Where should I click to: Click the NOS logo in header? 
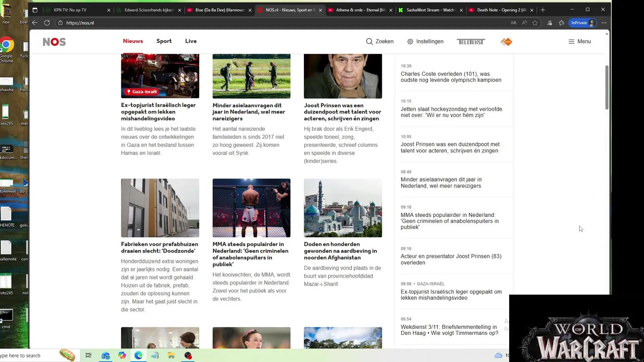(54, 42)
